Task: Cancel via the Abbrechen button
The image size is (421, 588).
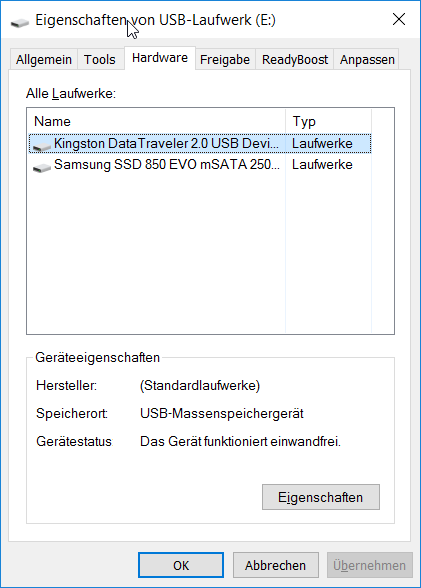Action: pyautogui.click(x=276, y=565)
